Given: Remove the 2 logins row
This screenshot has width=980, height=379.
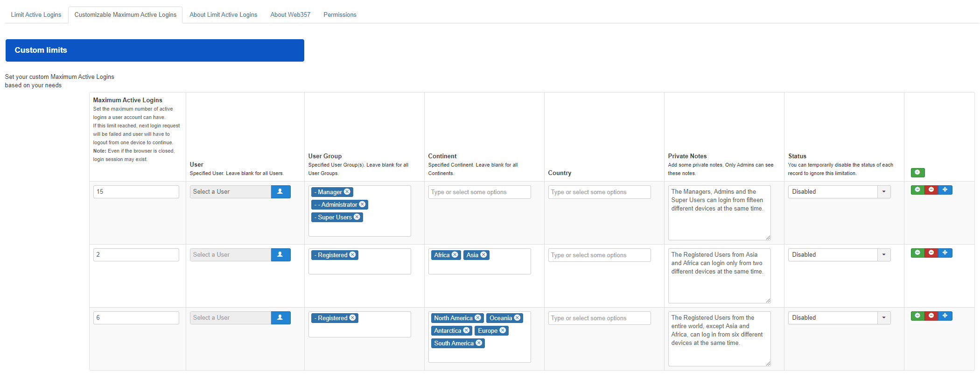Looking at the screenshot, I should coord(931,253).
